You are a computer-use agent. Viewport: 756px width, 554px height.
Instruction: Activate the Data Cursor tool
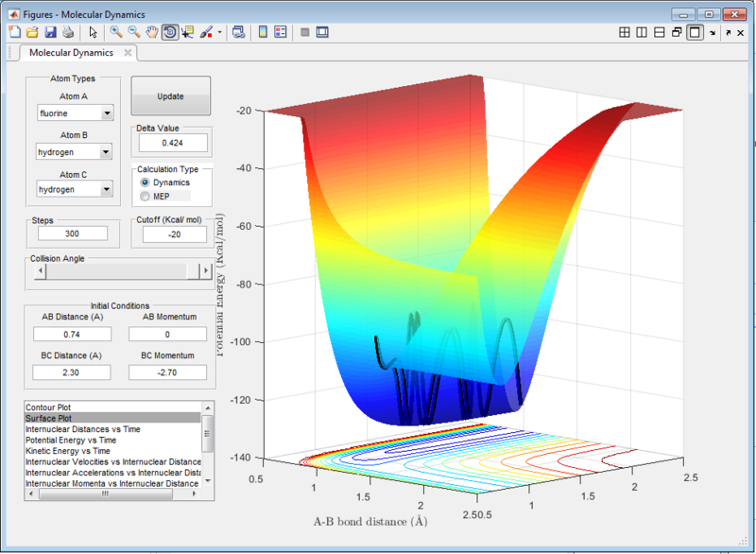pyautogui.click(x=187, y=31)
